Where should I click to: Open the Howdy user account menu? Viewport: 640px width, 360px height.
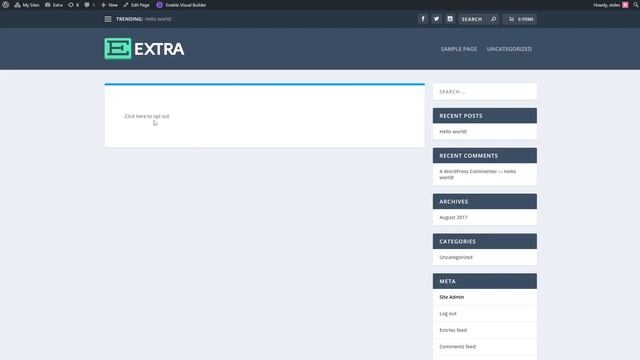pos(611,5)
